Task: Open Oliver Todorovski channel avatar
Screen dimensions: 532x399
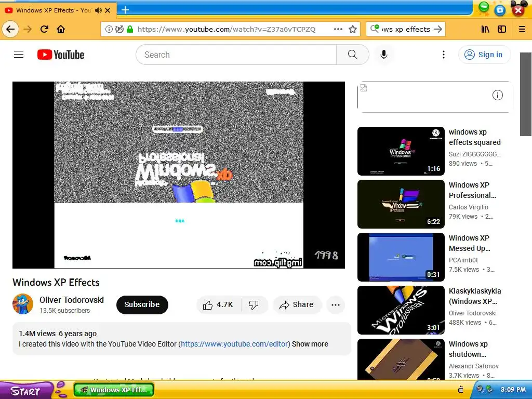Action: coord(23,304)
